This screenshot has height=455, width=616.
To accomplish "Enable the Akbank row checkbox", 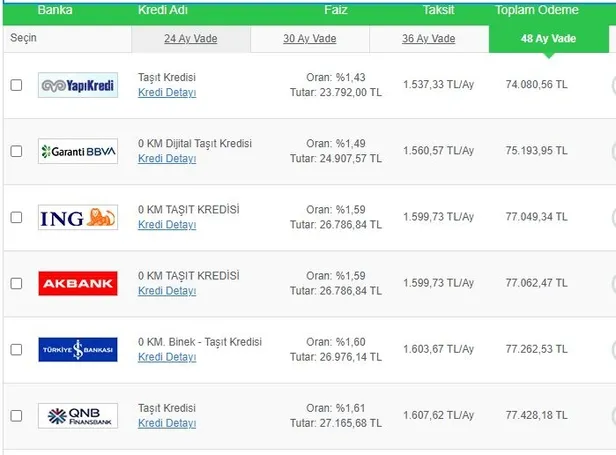I will [x=16, y=284].
